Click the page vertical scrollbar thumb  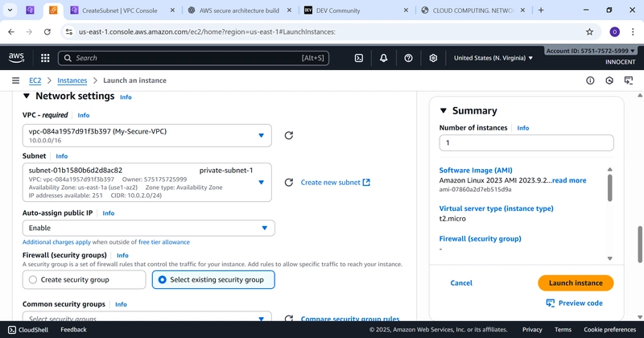point(640,244)
